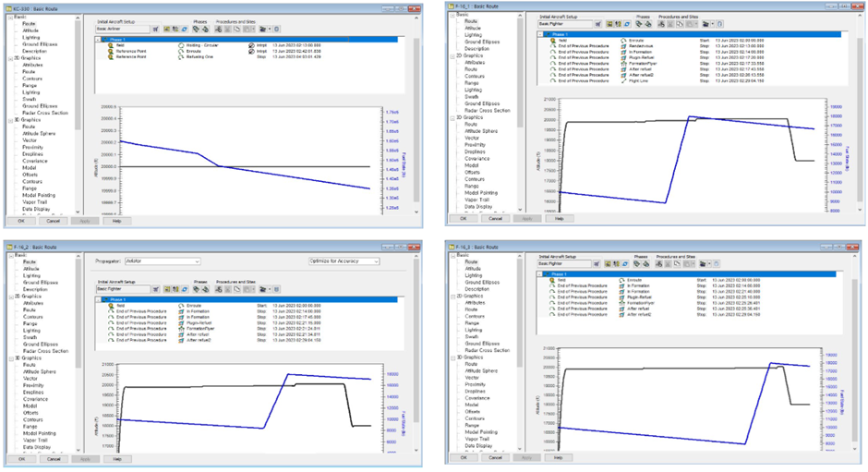
Task: Select Data Display in KC-330 tree
Action: pos(36,210)
